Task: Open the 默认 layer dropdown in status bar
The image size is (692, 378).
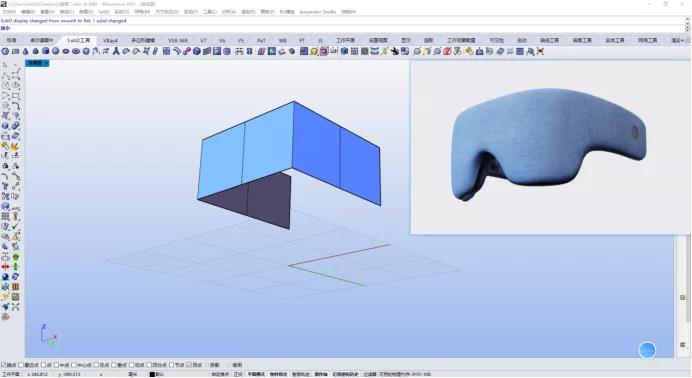Action: click(157, 374)
